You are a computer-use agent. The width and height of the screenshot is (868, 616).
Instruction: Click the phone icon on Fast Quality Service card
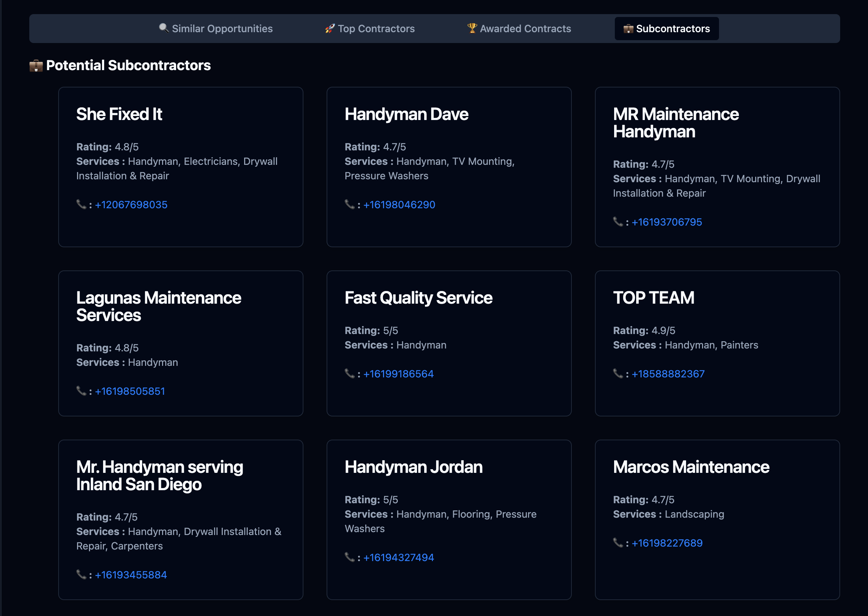[x=350, y=374]
